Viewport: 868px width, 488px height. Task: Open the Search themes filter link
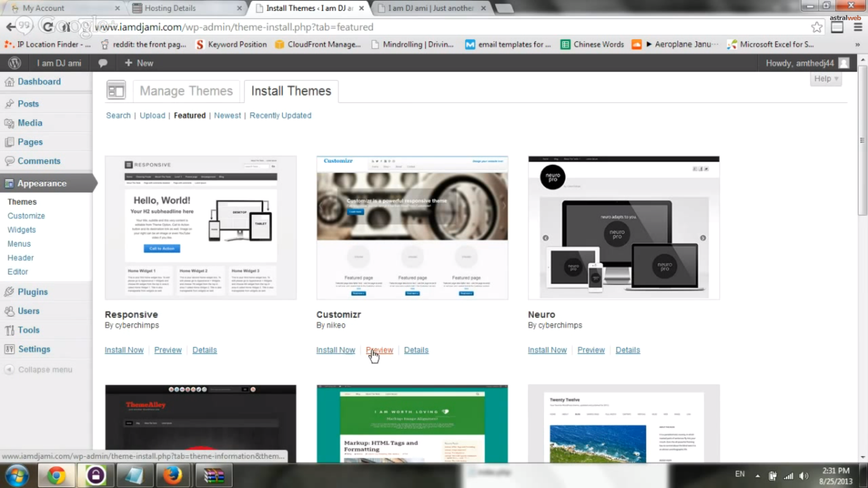point(118,115)
